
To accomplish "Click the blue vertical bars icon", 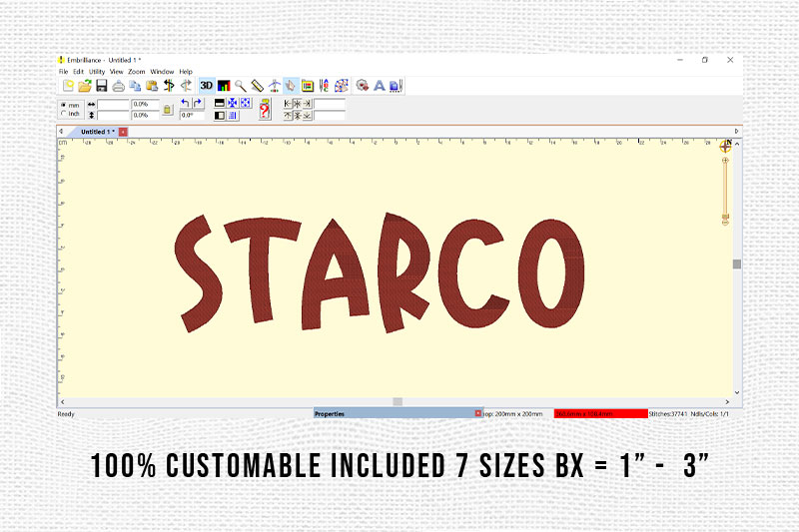I will tap(233, 116).
